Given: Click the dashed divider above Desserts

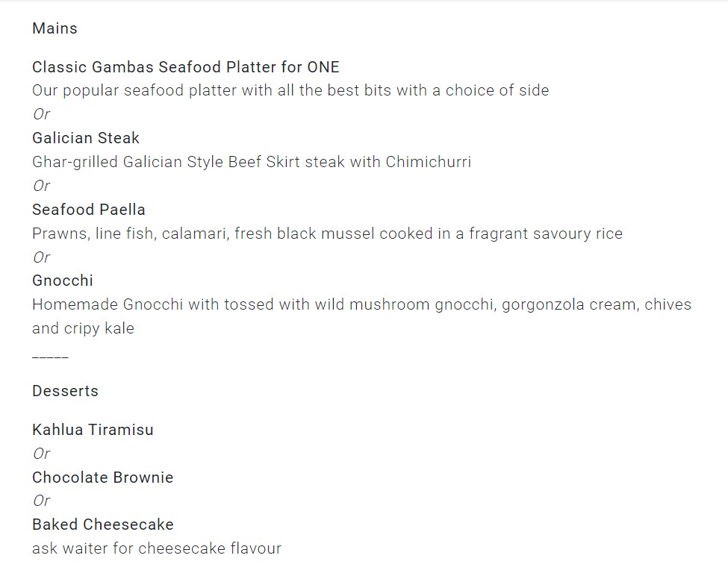Looking at the screenshot, I should (x=50, y=357).
